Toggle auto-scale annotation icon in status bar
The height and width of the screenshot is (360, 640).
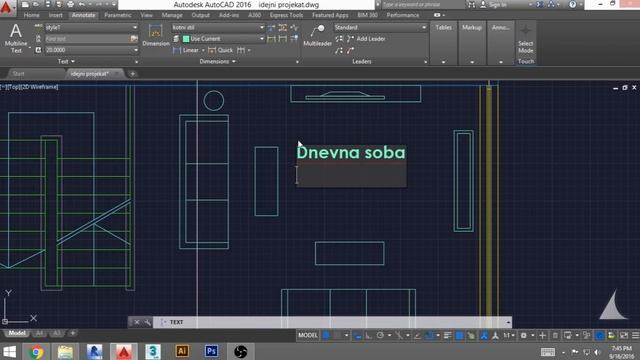tap(495, 336)
